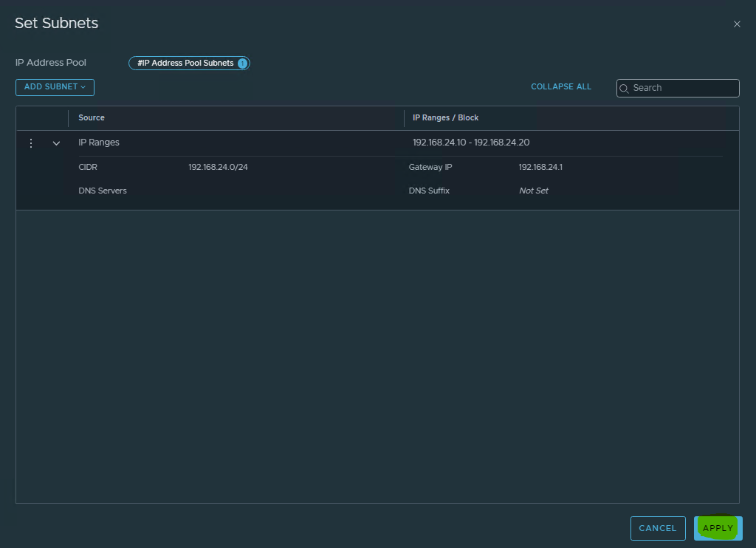The image size is (756, 548).
Task: Click the Gateway IP value 192.168.24.1
Action: [540, 168]
